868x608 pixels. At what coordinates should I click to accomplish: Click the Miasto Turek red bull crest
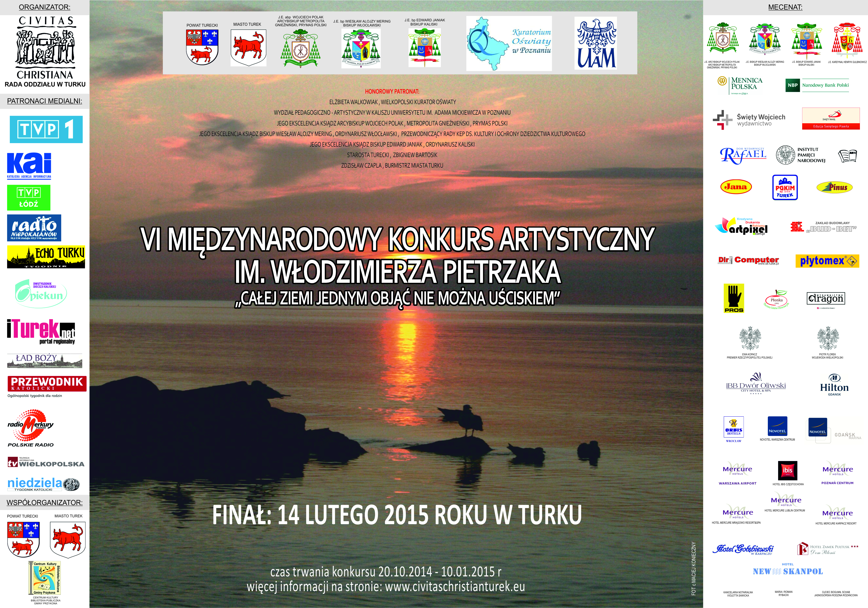click(248, 47)
